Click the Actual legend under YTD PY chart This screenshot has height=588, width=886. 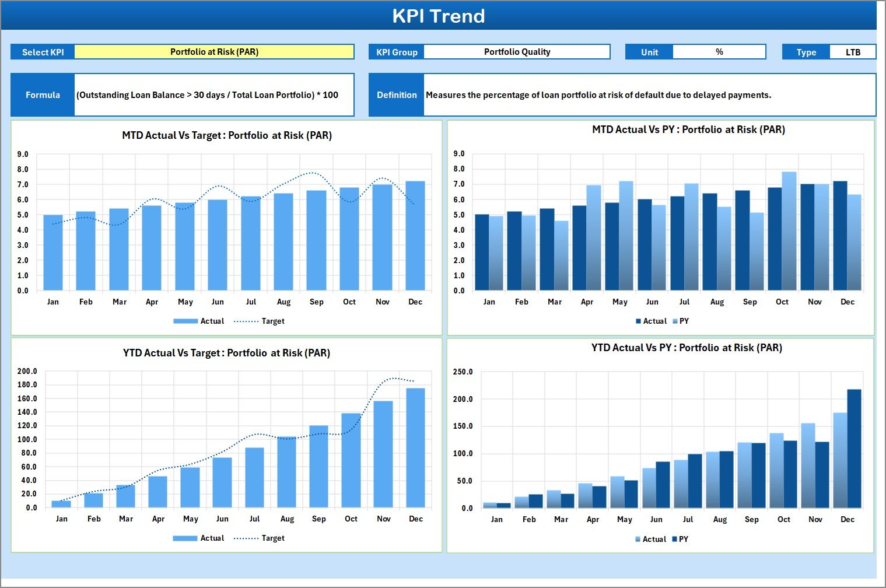(653, 539)
